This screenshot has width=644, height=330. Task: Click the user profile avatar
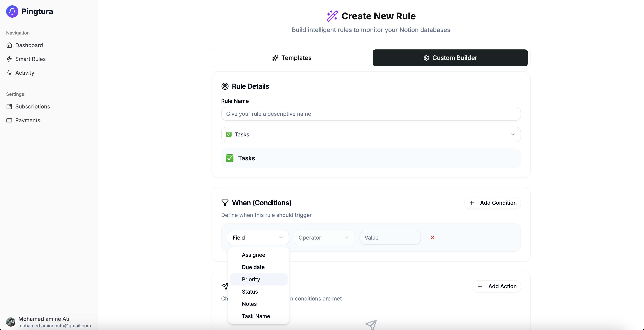click(11, 322)
